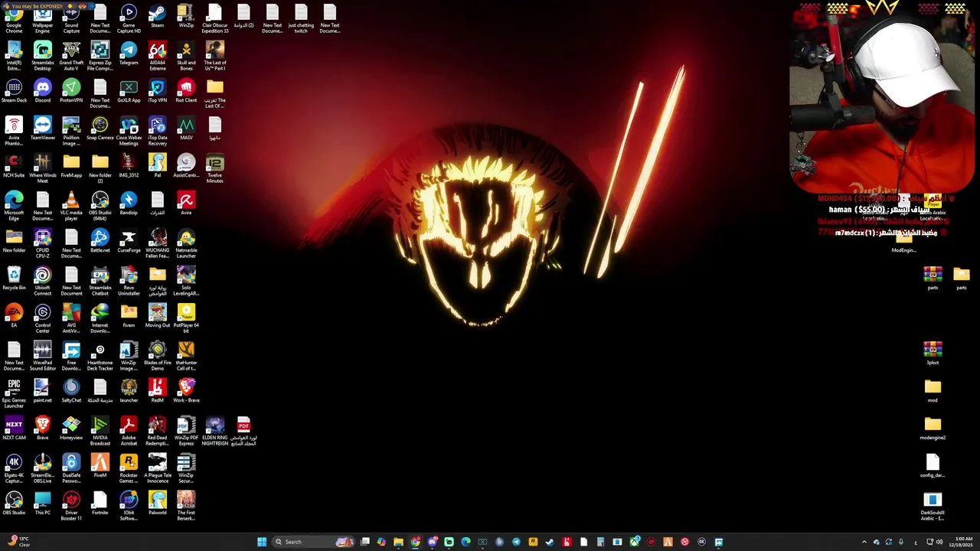Launch RedM from the desktop
The width and height of the screenshot is (980, 551).
point(158,392)
